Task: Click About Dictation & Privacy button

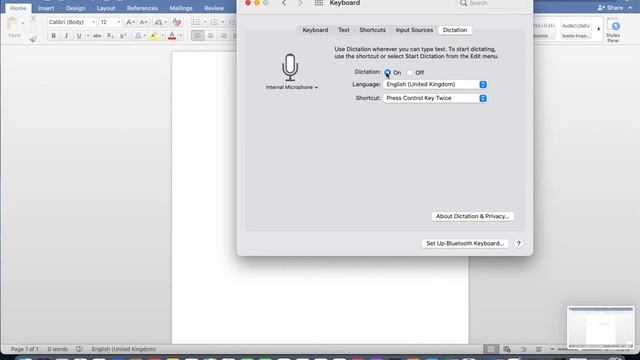Action: pyautogui.click(x=473, y=216)
